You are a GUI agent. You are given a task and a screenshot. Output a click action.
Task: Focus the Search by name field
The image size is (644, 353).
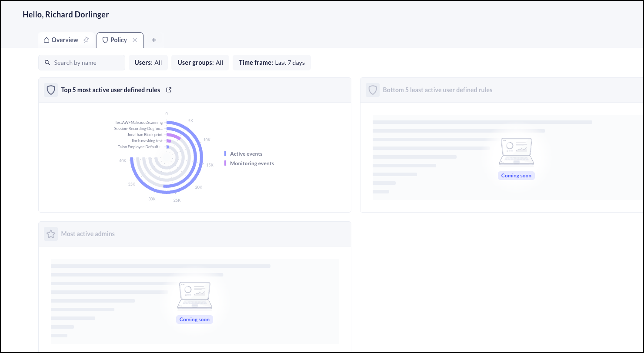click(x=87, y=63)
